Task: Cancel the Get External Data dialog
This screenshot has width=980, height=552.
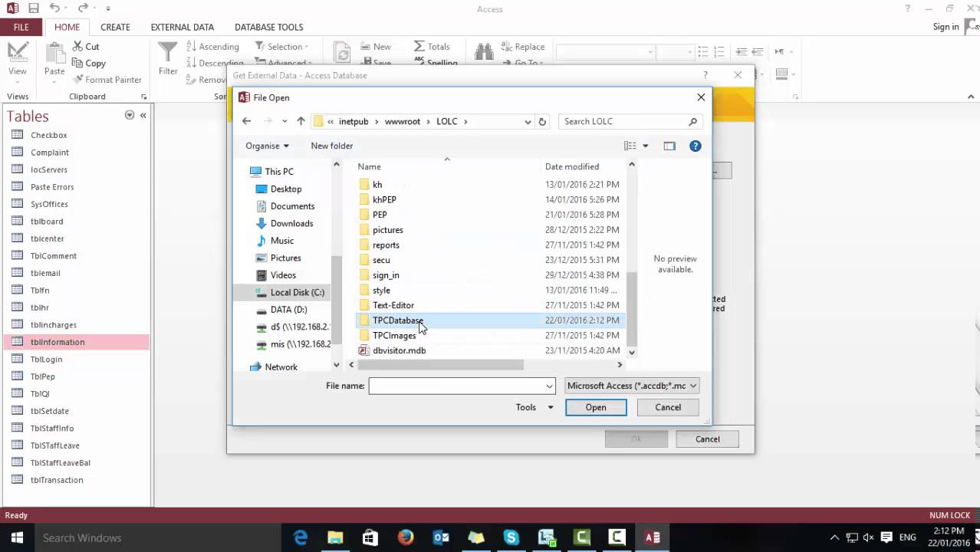Action: point(707,439)
